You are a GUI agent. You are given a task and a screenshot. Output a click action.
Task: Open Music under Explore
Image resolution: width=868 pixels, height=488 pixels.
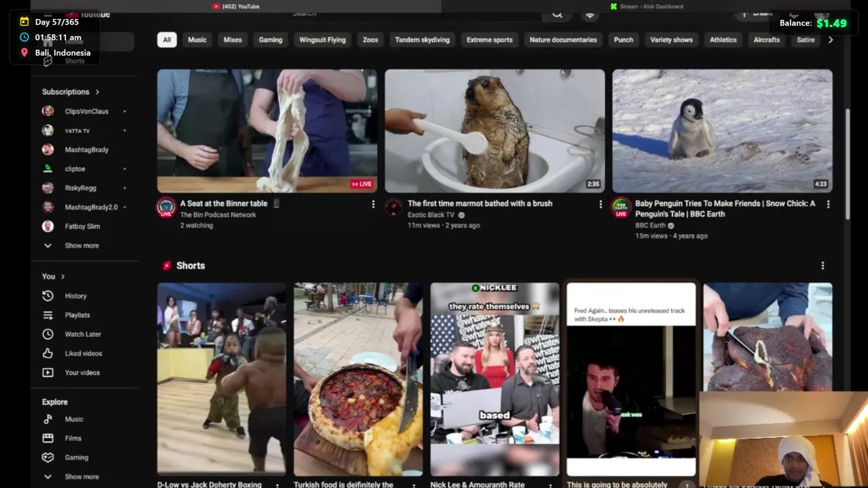74,420
